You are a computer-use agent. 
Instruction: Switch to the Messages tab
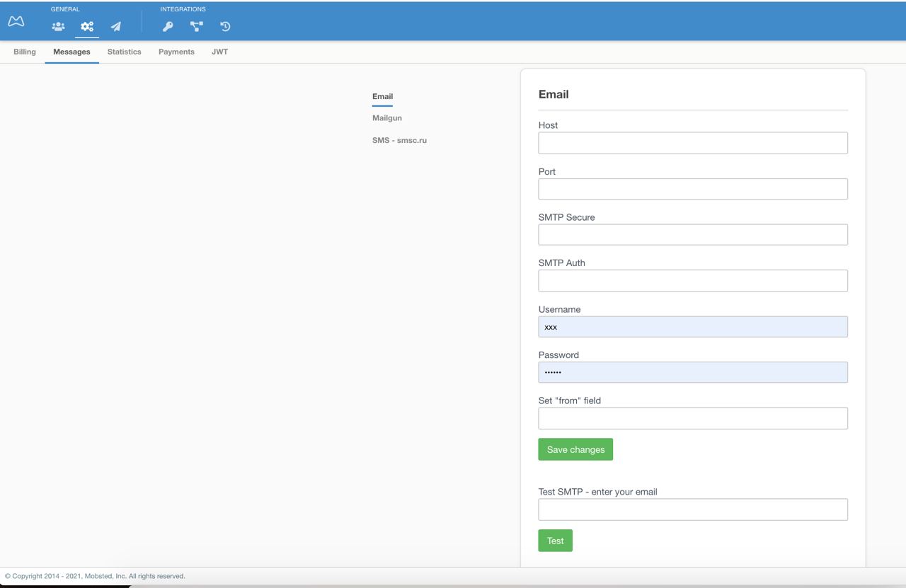(x=71, y=52)
